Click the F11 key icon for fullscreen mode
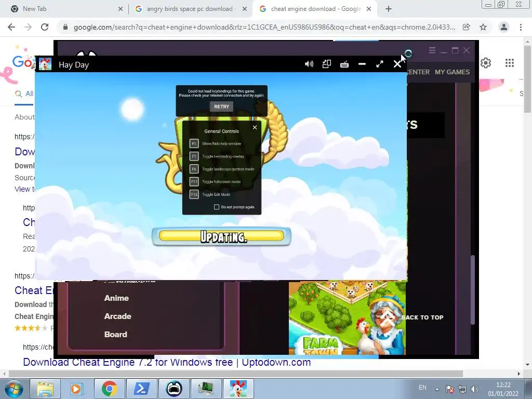This screenshot has height=399, width=532. click(194, 182)
